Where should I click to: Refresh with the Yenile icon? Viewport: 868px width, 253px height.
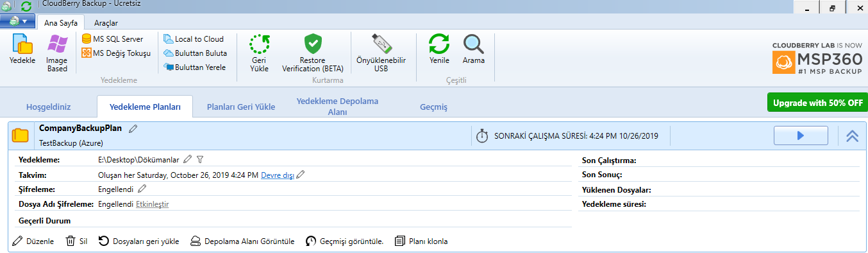tap(439, 49)
